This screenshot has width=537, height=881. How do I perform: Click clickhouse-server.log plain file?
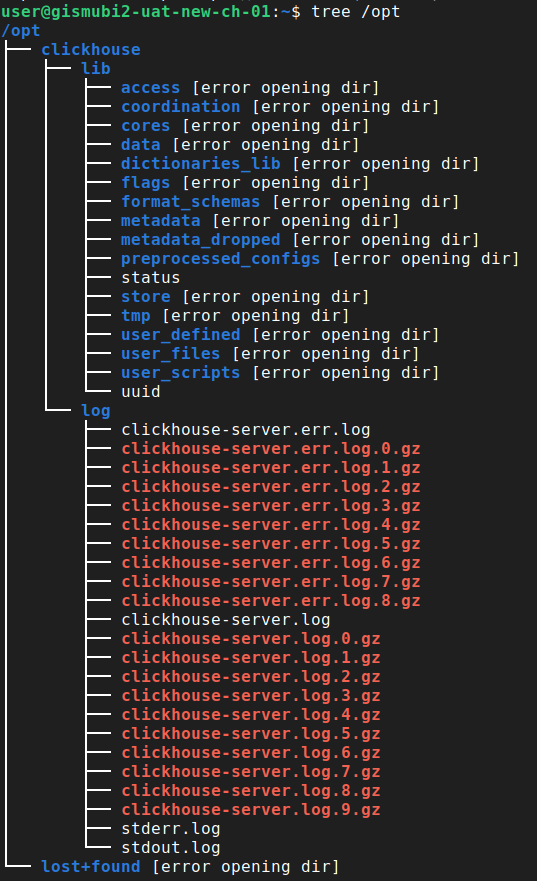click(x=226, y=620)
